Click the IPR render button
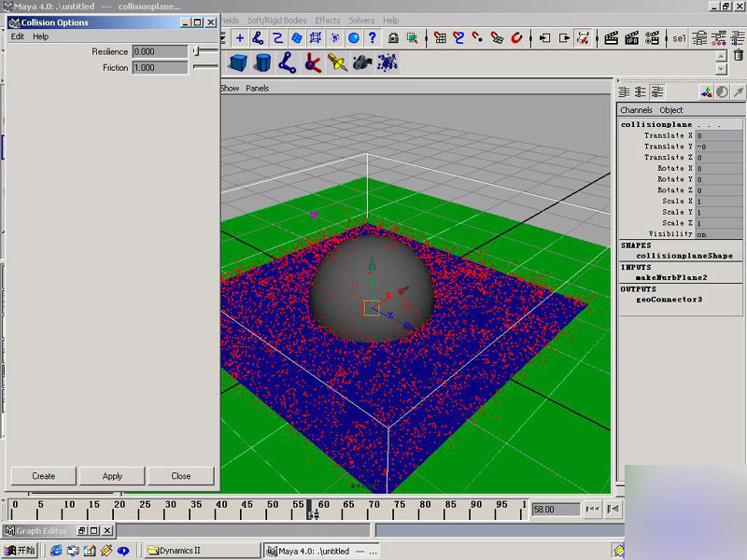The height and width of the screenshot is (560, 747). pos(632,38)
